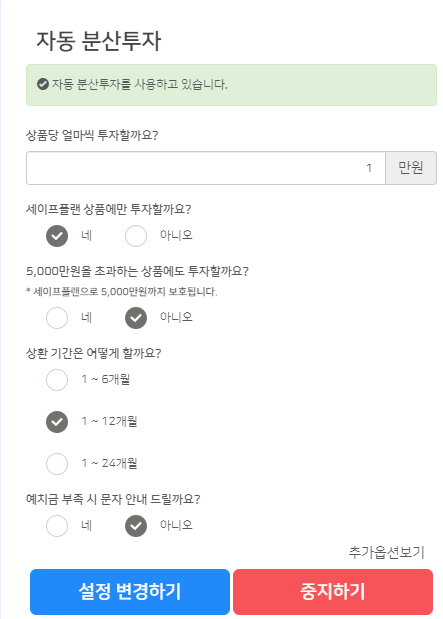The height and width of the screenshot is (619, 443).
Task: Click the red 중지하기 button
Action: 333,591
